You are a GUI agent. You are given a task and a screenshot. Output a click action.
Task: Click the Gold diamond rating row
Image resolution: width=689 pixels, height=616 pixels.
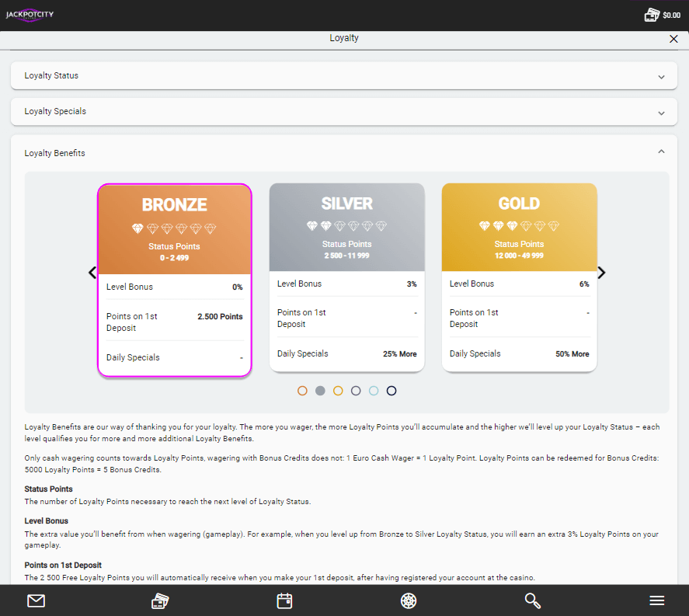coord(519,226)
